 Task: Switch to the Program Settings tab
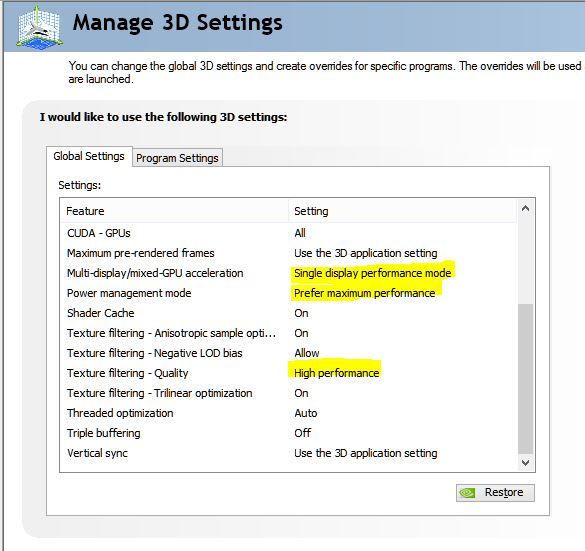(x=177, y=158)
